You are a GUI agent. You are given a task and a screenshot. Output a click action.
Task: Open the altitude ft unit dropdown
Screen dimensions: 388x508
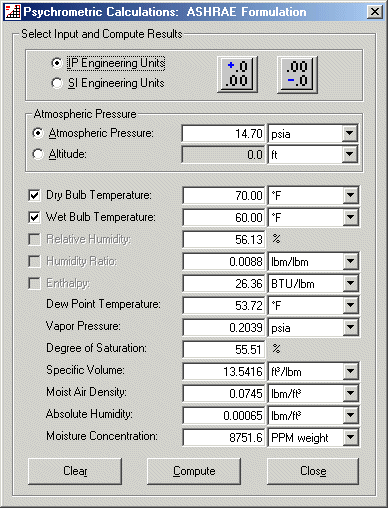pos(349,154)
